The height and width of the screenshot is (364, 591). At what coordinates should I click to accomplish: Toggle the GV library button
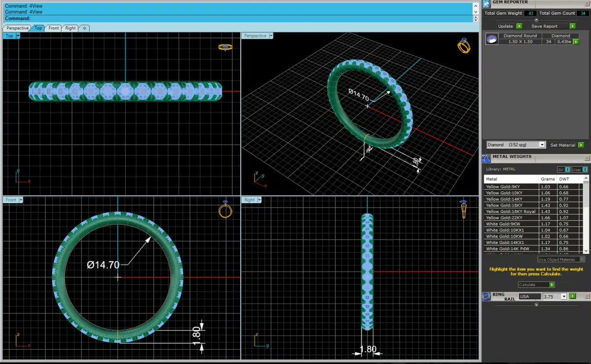click(563, 169)
